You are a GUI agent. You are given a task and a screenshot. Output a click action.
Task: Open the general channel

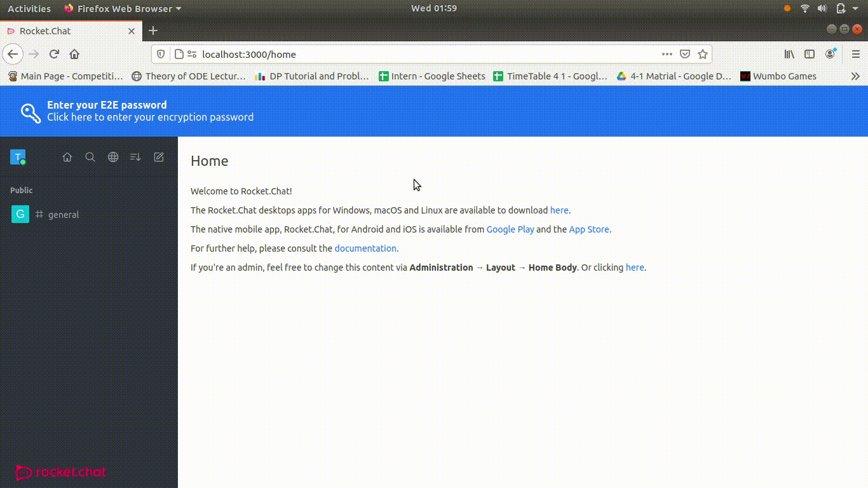click(x=89, y=214)
